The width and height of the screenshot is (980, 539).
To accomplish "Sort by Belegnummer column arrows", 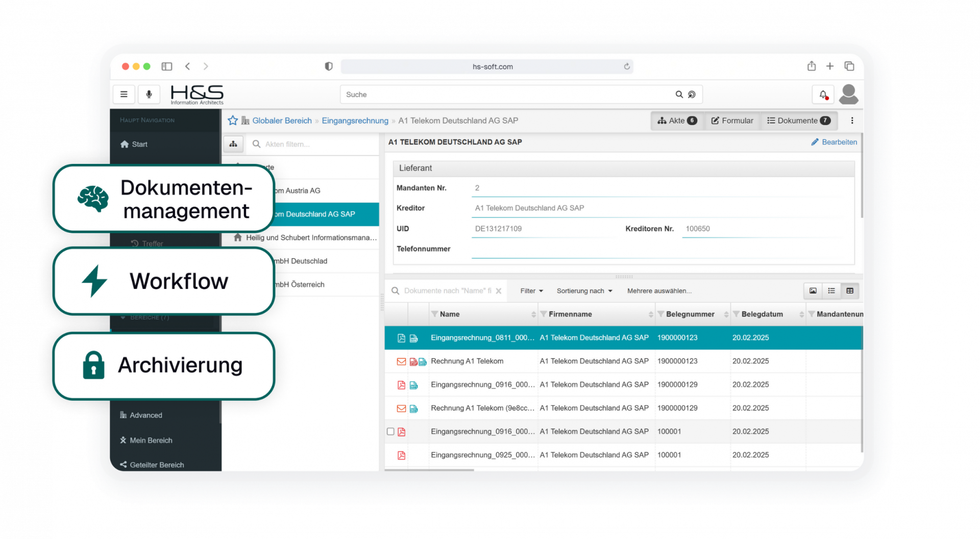I will click(x=726, y=314).
